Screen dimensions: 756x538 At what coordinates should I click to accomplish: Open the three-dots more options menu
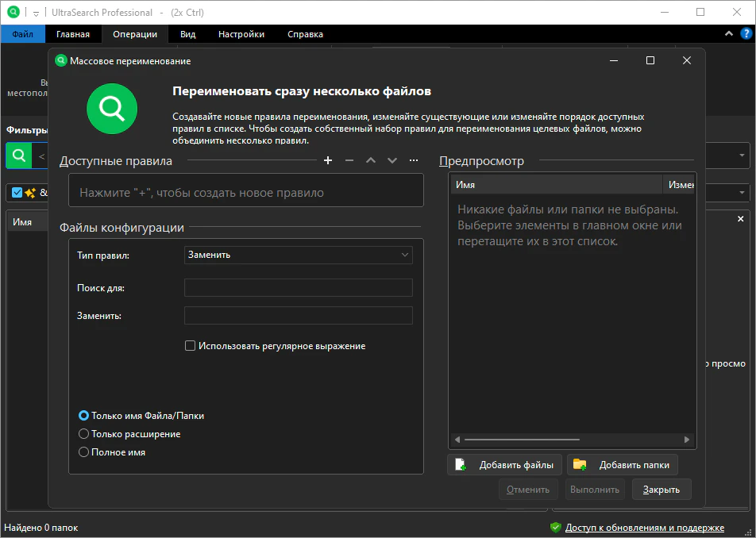point(414,160)
